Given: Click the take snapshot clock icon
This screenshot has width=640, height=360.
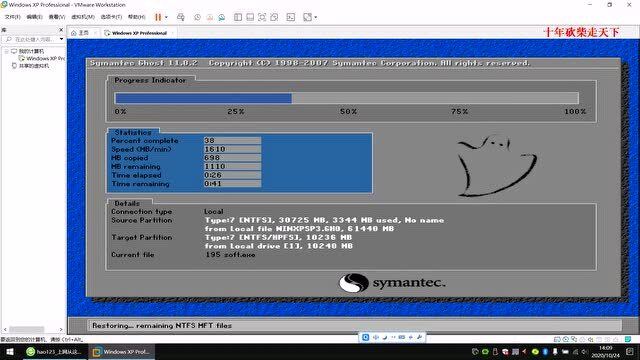Looking at the screenshot, I should pos(197,17).
